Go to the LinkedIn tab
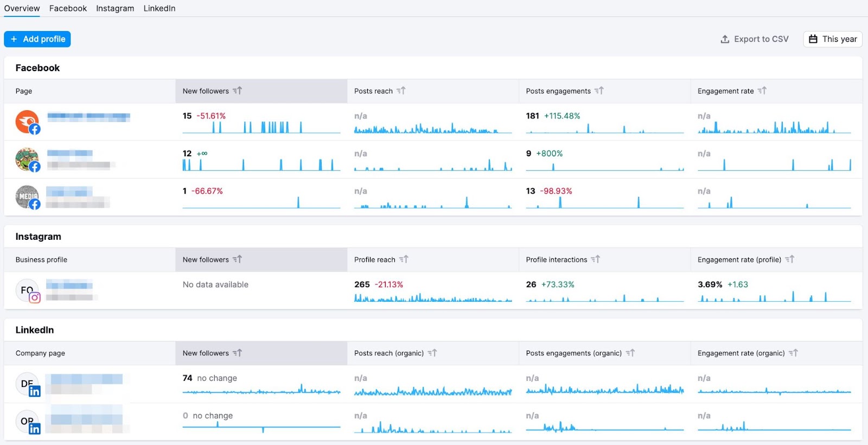The width and height of the screenshot is (868, 445). [159, 8]
